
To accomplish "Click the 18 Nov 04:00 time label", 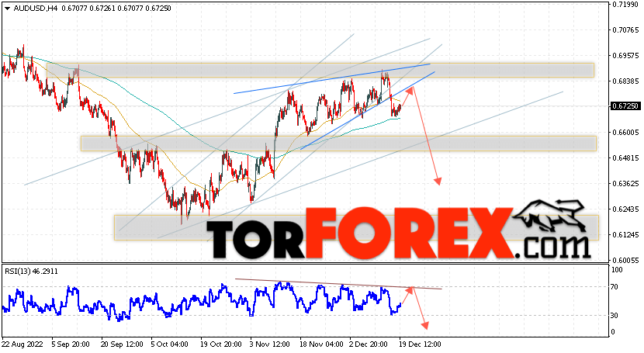I will [321, 344].
